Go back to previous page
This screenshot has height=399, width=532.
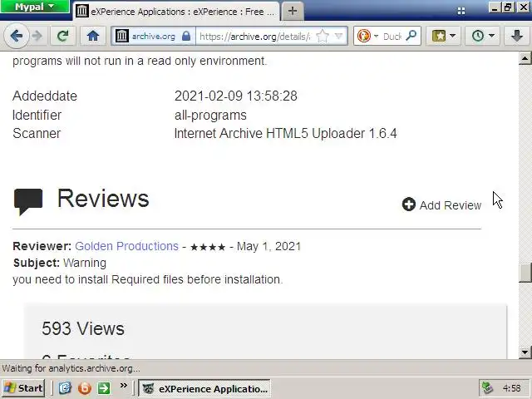16,36
